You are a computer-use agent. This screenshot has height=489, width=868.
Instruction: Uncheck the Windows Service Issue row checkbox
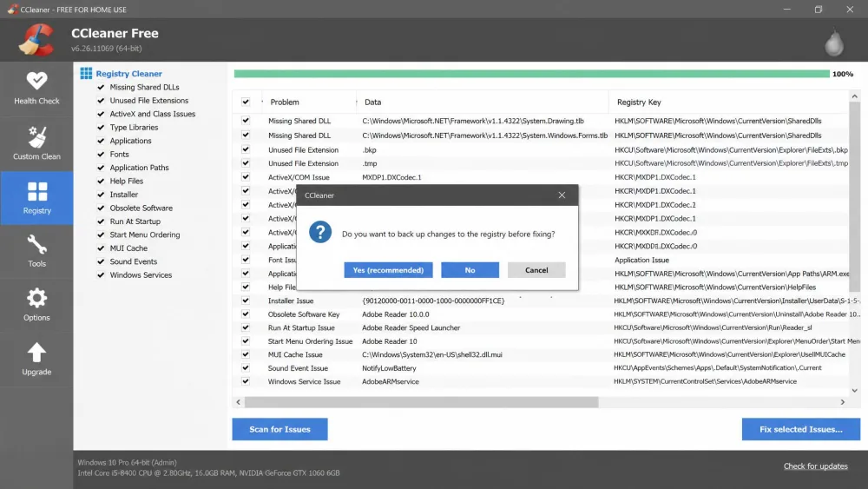point(246,381)
